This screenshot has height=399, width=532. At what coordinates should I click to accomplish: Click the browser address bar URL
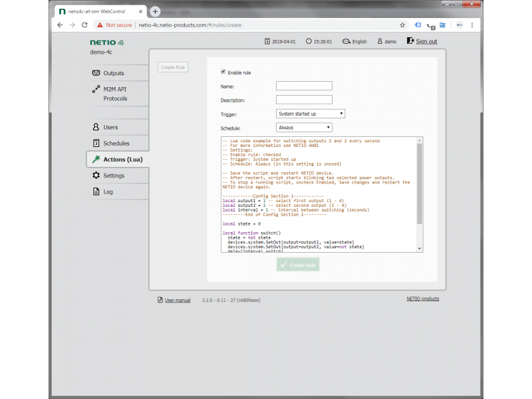[x=190, y=25]
